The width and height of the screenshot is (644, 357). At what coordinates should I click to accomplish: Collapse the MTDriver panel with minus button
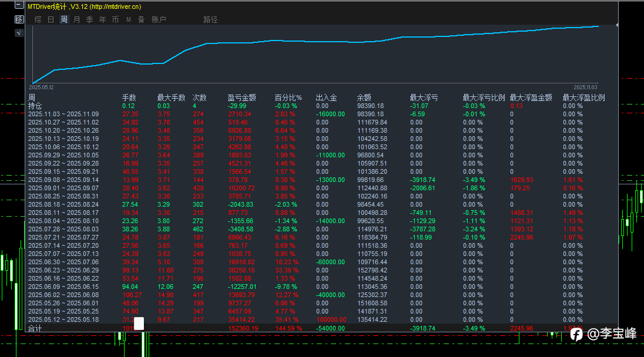19,6
